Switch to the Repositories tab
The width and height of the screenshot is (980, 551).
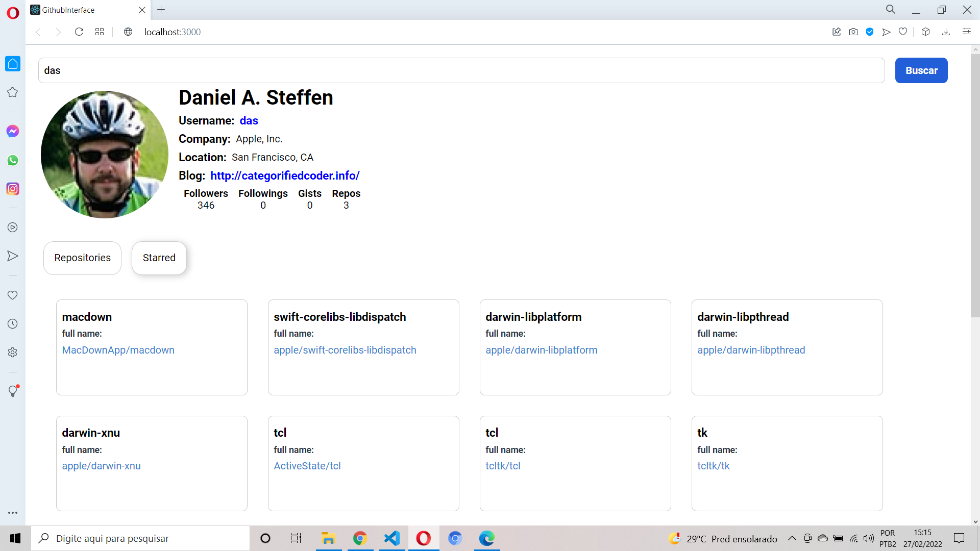[x=82, y=258]
